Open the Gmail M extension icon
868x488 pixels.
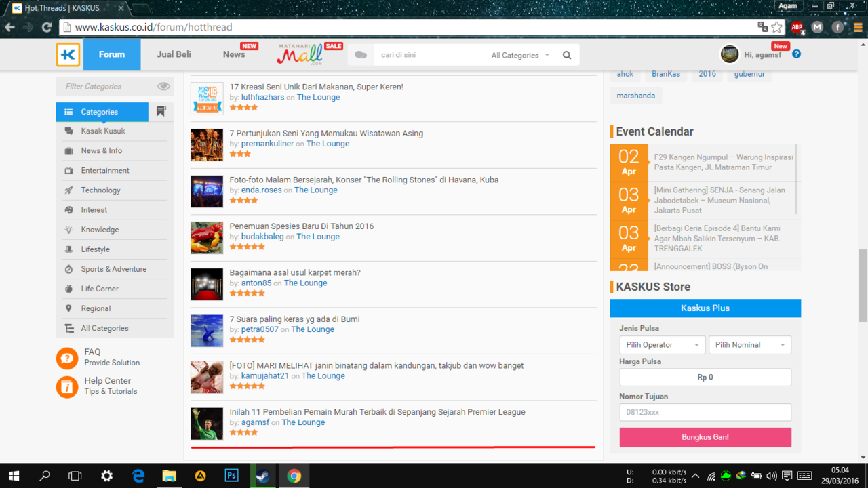point(817,27)
